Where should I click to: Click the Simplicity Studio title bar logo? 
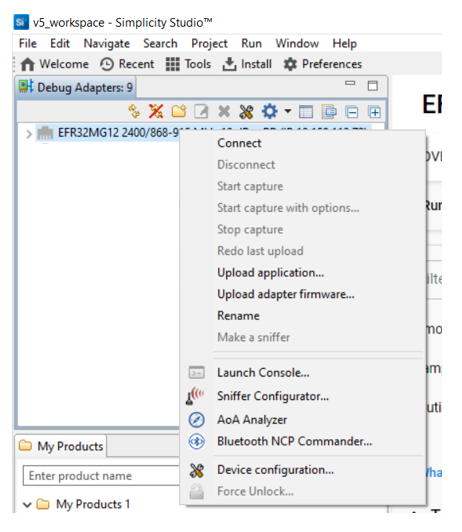pyautogui.click(x=21, y=22)
